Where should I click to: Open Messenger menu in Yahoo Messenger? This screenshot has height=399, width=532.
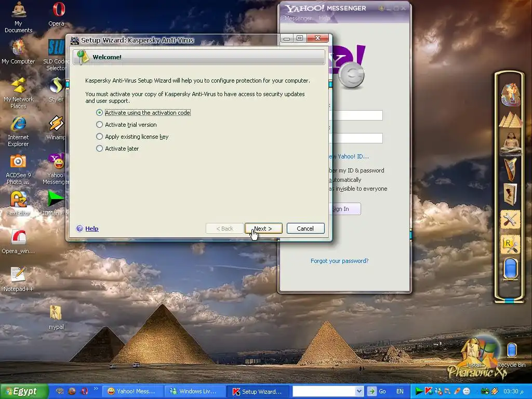(x=298, y=18)
